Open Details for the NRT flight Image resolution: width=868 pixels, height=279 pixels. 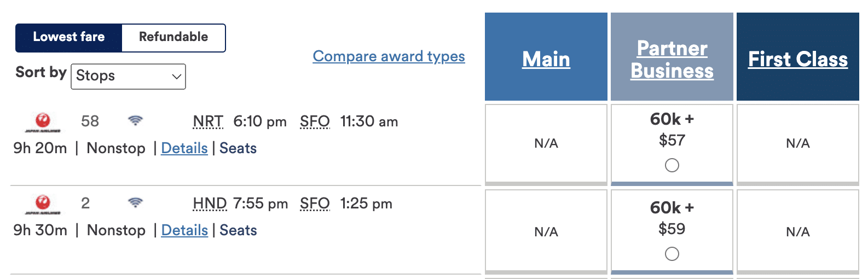(184, 148)
